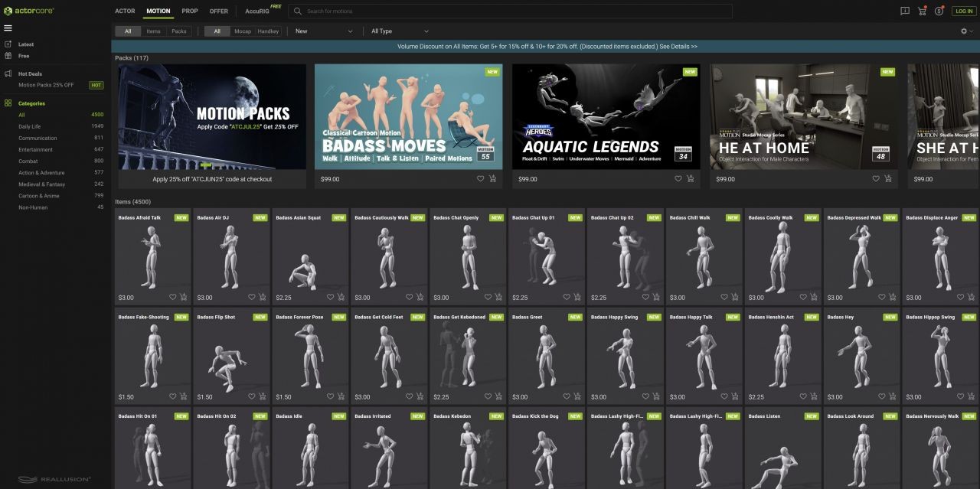The image size is (980, 489).
Task: Open the New sort order dropdown
Action: pos(324,31)
